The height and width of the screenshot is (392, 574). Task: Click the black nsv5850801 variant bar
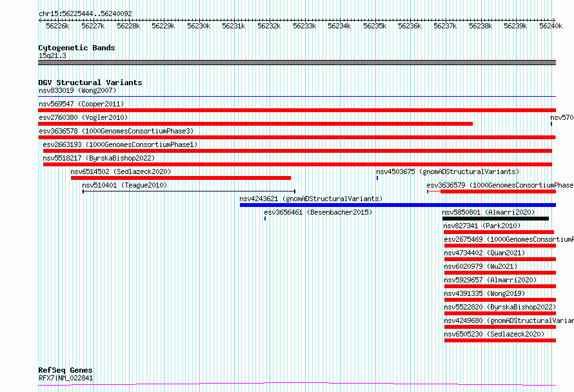(x=496, y=219)
